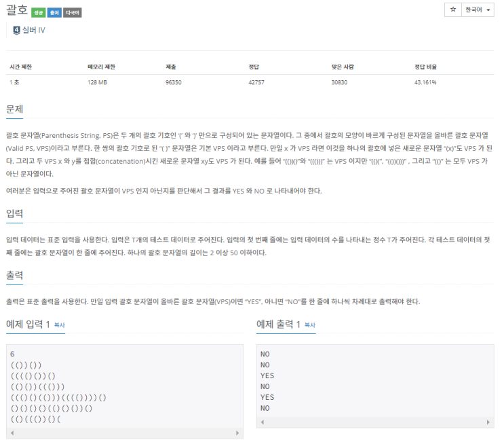Screen dimensions: 504x442
Task: Click the problem title 괄호
Action: (17, 10)
